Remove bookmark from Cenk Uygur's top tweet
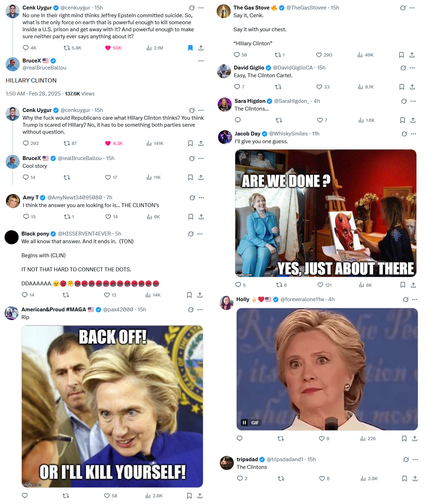 point(190,48)
